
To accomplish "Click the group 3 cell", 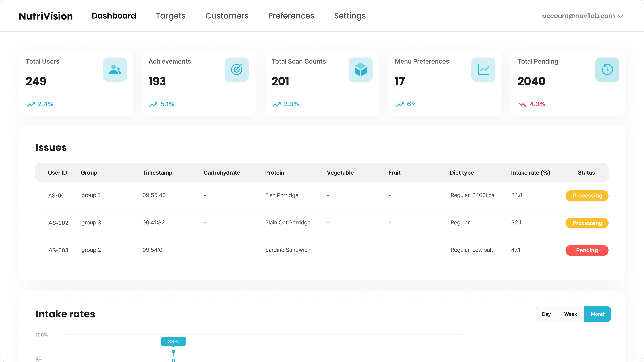I will [x=91, y=223].
